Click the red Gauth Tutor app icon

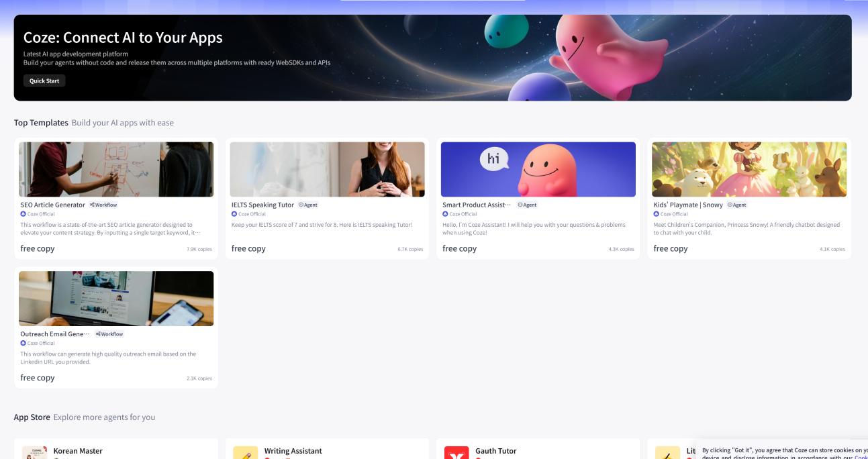pos(456,453)
